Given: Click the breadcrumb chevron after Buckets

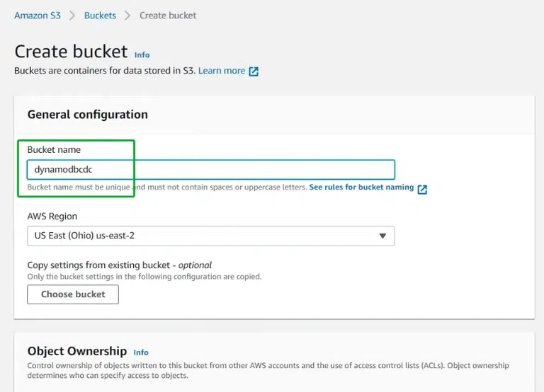Looking at the screenshot, I should pyautogui.click(x=127, y=15).
